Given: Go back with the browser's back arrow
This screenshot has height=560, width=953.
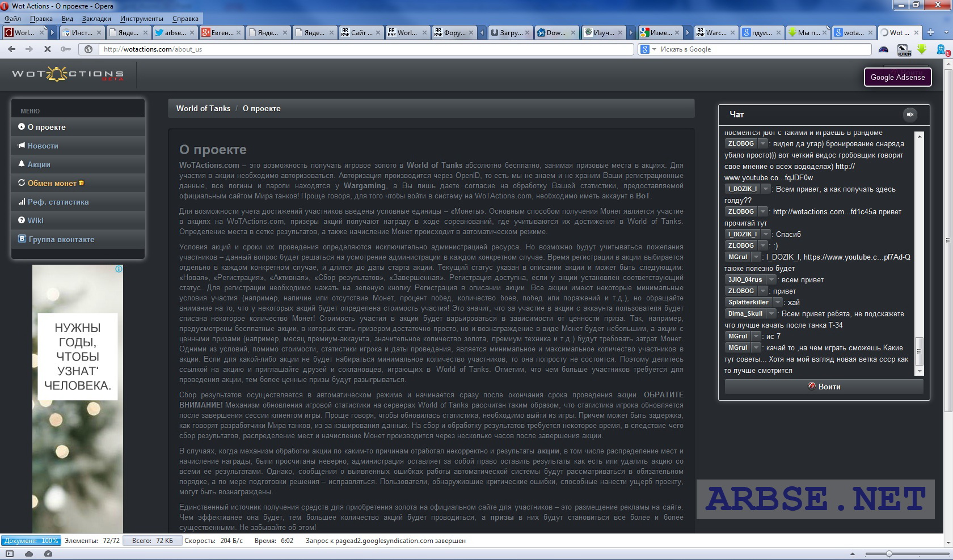Looking at the screenshot, I should pyautogui.click(x=11, y=49).
